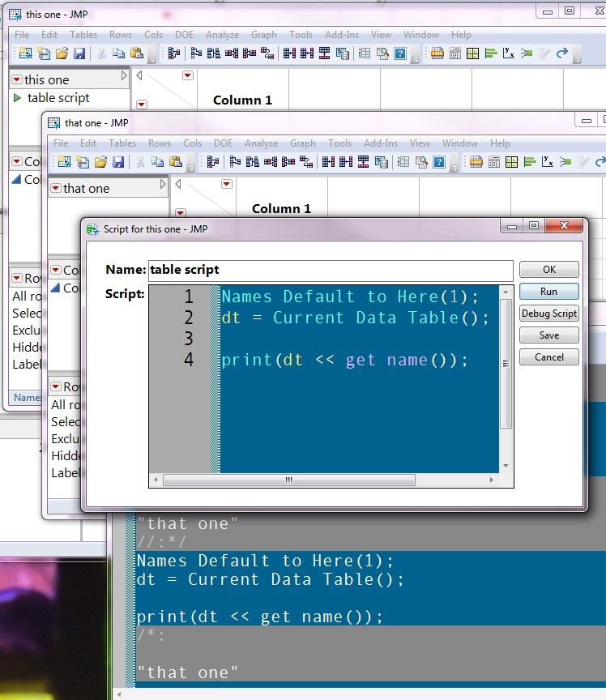Click Distribution green bars icon in 'this one' toolbar

[491, 53]
